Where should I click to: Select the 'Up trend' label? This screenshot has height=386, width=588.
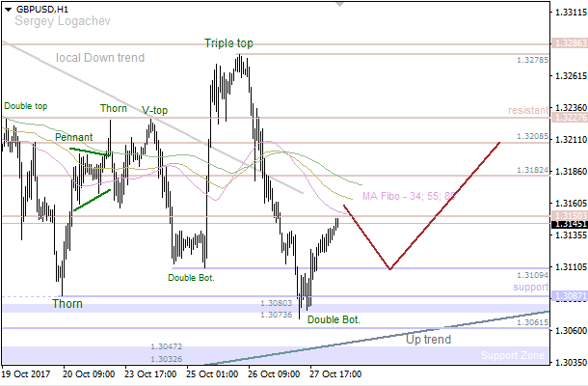tap(427, 339)
